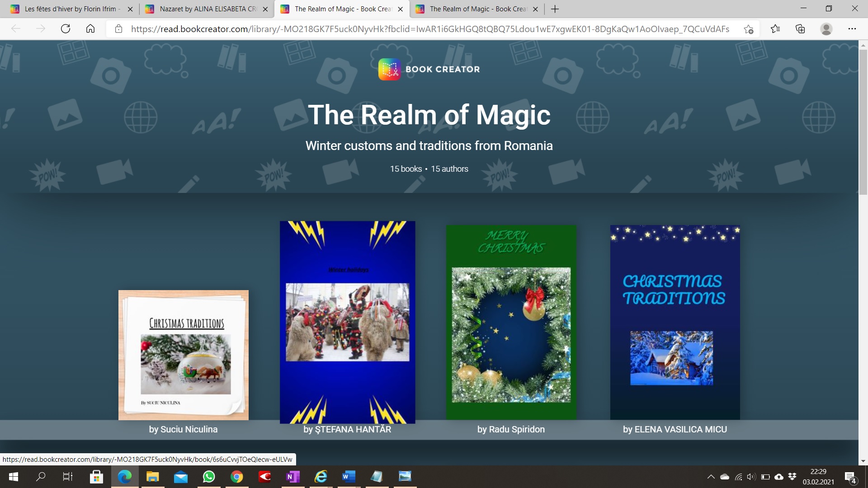The width and height of the screenshot is (868, 488).
Task: Open browser profile account icon
Action: (826, 29)
